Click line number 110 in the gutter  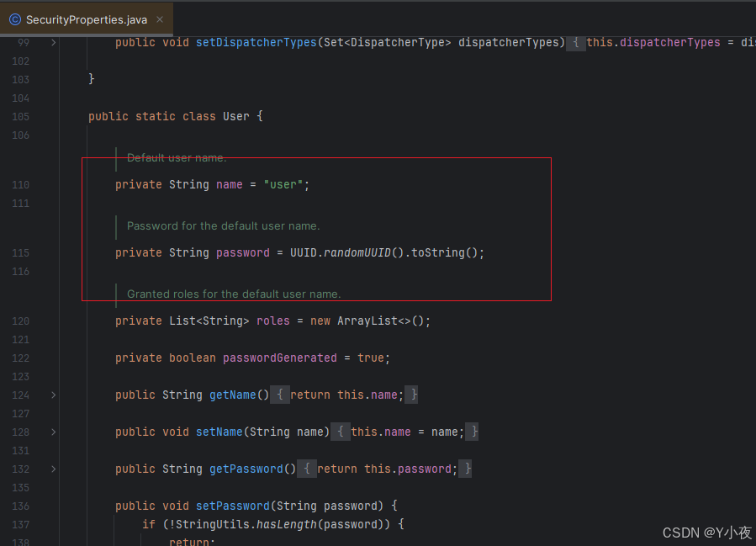tap(21, 185)
